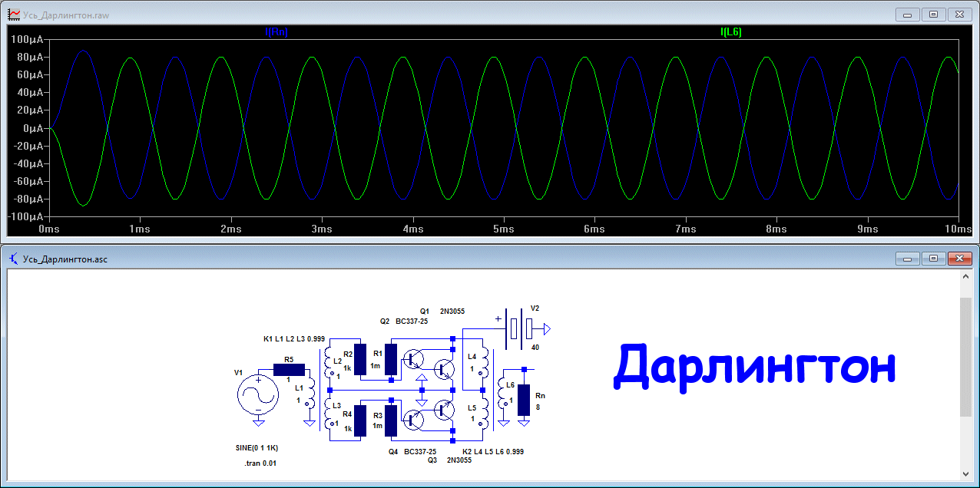Select upper BC337-25 transistor Q2 symbol
Screen dimensions: 980x488
tap(415, 359)
